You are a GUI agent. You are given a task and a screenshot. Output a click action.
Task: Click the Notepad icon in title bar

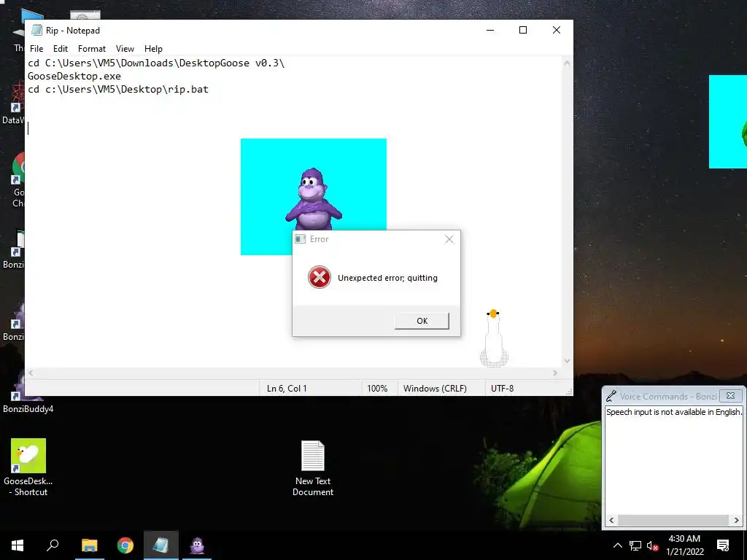click(36, 30)
